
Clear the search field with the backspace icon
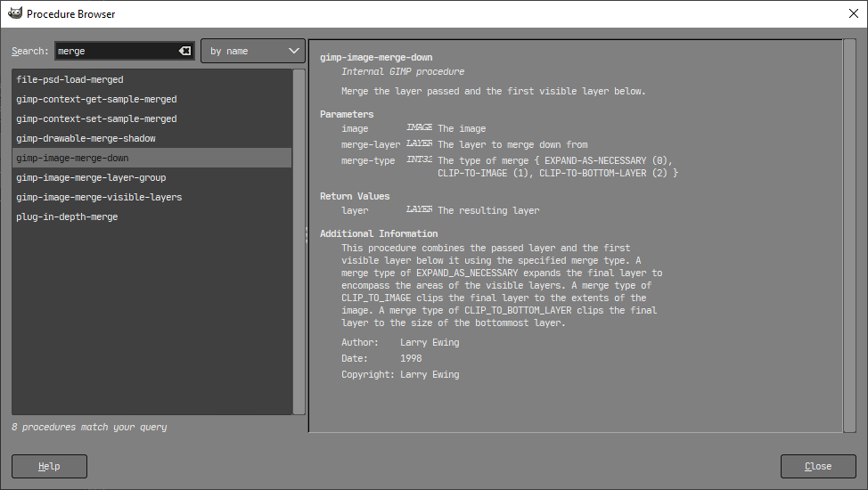[x=184, y=51]
